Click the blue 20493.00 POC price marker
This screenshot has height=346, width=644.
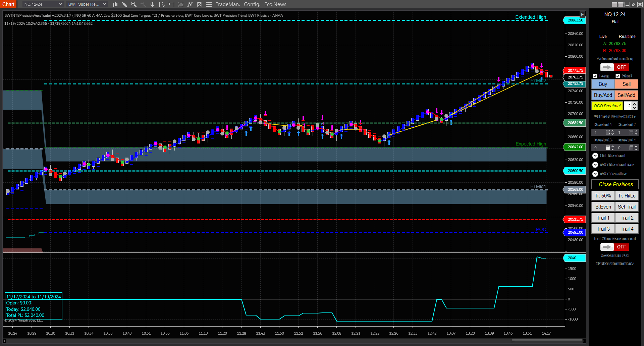(x=575, y=232)
